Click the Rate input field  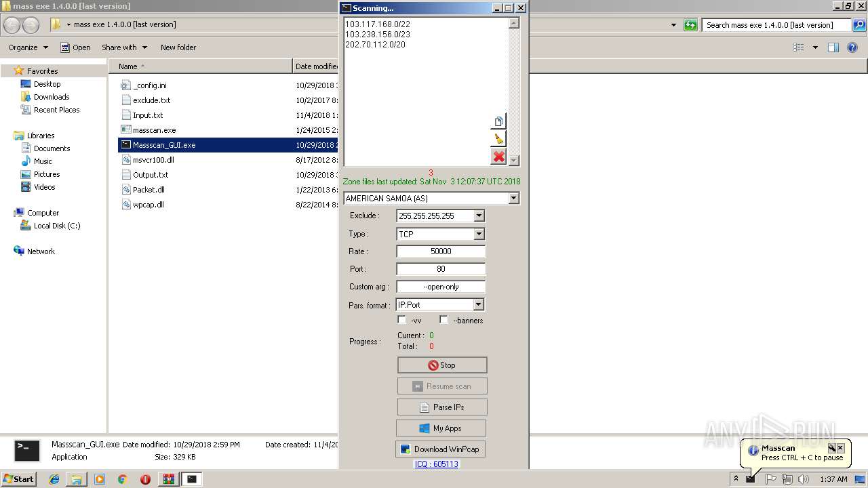click(x=441, y=251)
